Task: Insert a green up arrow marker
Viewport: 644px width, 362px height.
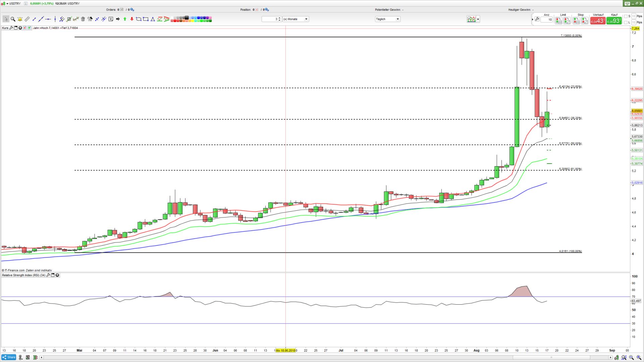Action: [125, 19]
